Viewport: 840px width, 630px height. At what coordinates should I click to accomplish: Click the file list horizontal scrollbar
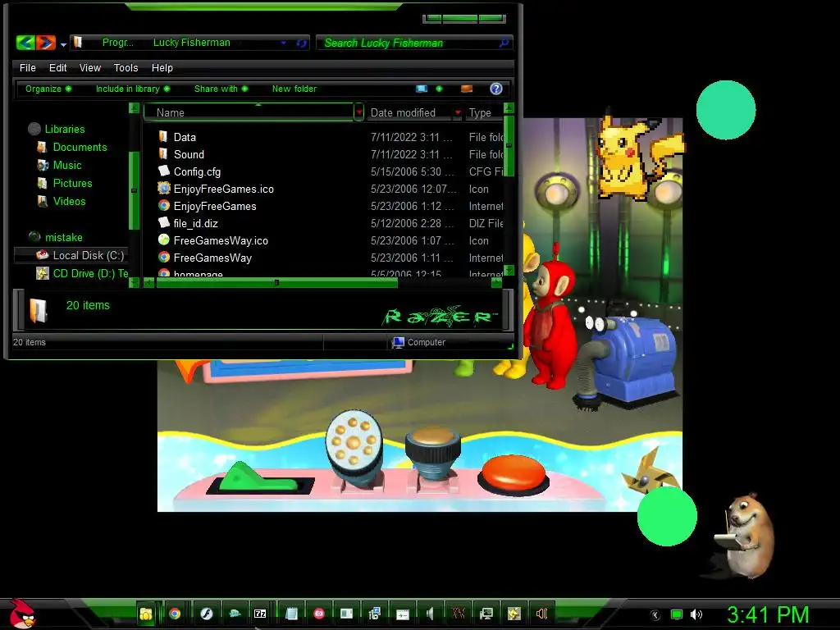277,282
